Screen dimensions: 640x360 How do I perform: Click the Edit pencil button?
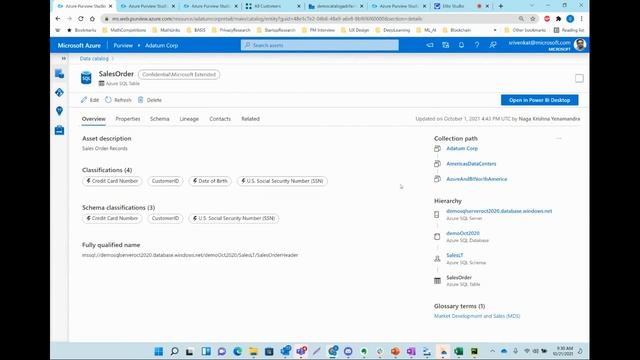(x=90, y=100)
